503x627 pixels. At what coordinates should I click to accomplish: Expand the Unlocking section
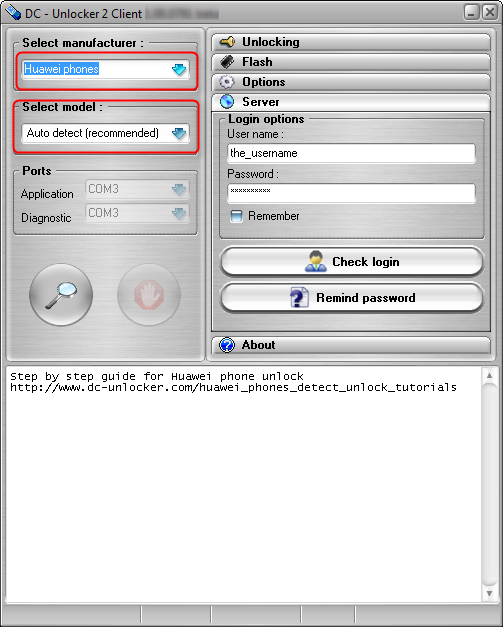click(x=351, y=42)
